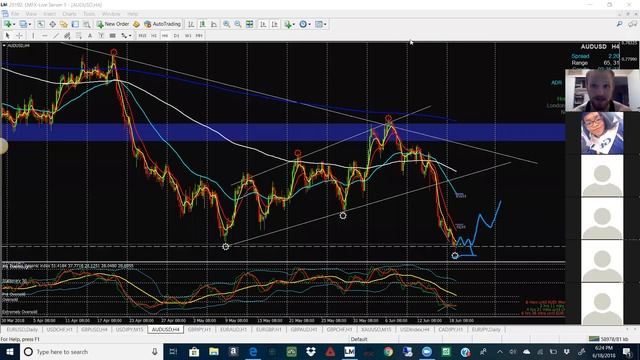Open the notification center icon
640x360 pixels.
click(627, 351)
